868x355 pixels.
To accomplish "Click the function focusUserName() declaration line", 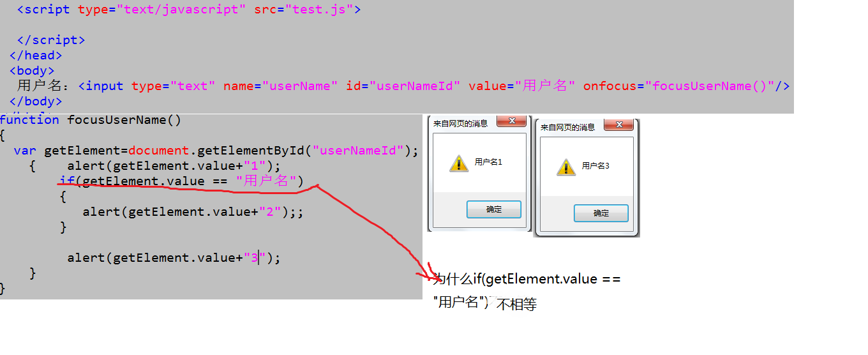I will click(x=91, y=120).
